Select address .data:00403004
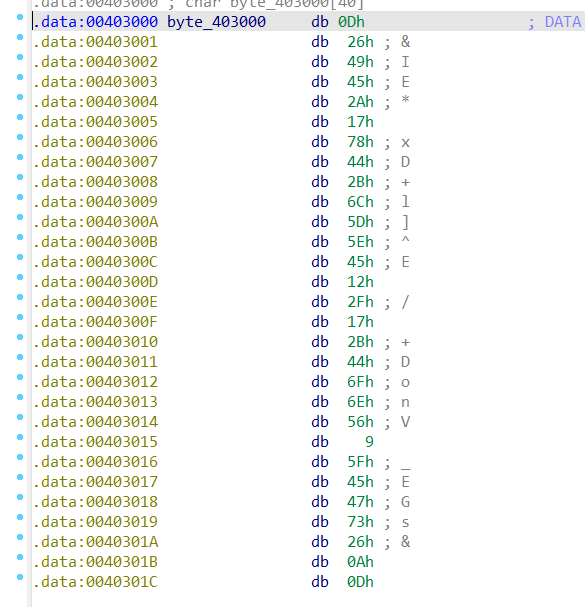The height and width of the screenshot is (607, 585). tap(95, 102)
